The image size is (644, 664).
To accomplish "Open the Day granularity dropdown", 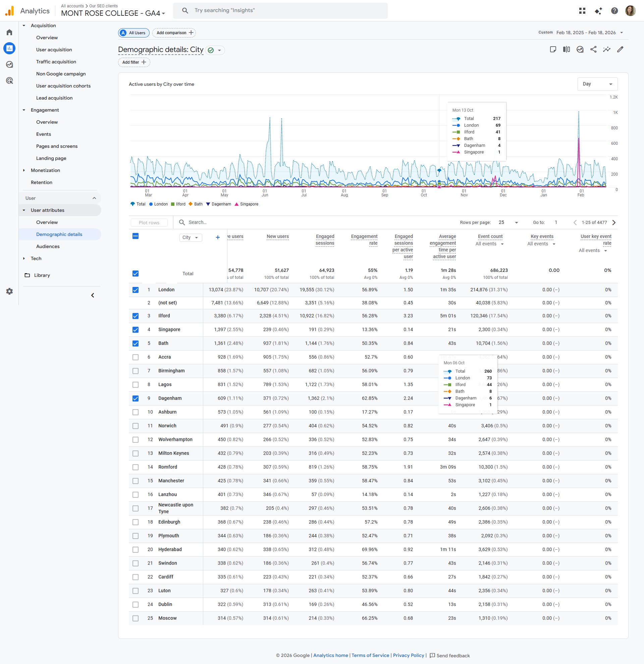I will coord(597,84).
